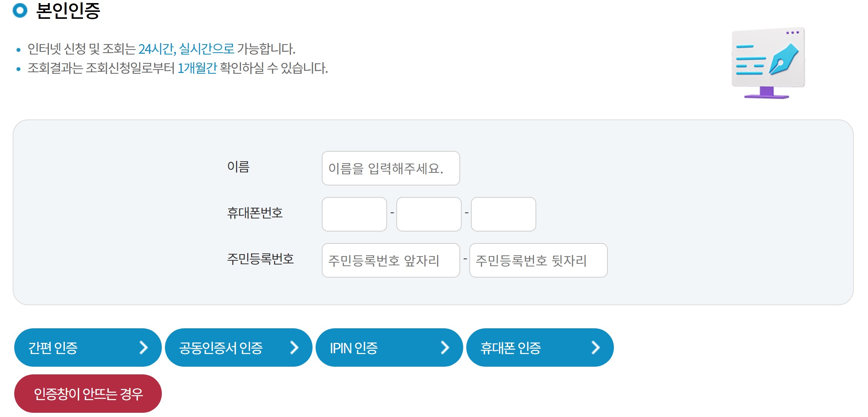Select the 간편 인증 button
The height and width of the screenshot is (417, 868).
[88, 347]
